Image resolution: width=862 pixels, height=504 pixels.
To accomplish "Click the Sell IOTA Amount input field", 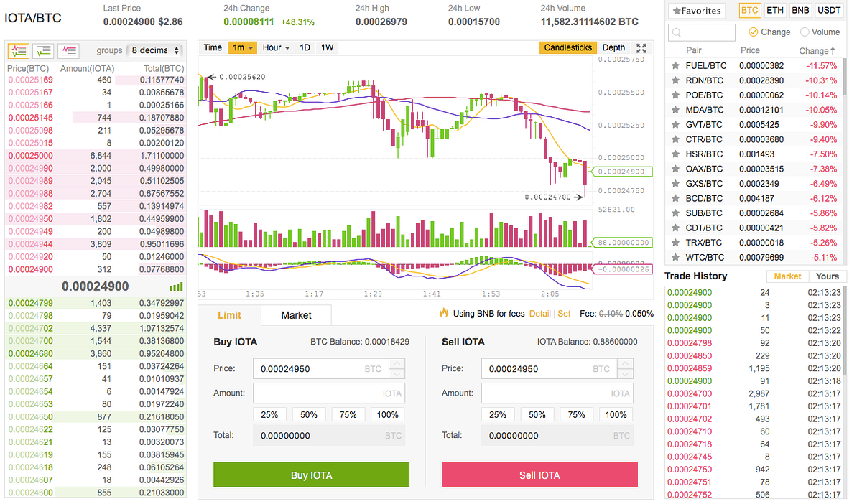I will point(557,393).
